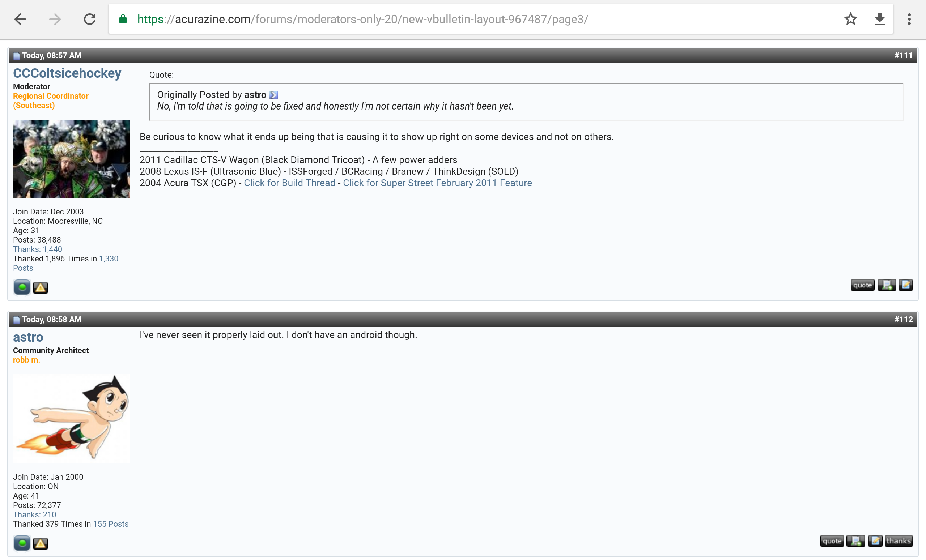Screen dimensions: 926x560
Task: Click quick edit pencil icon on post #111
Action: click(905, 285)
